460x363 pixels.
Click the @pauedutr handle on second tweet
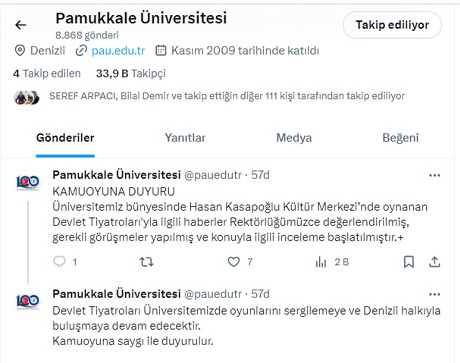(213, 294)
